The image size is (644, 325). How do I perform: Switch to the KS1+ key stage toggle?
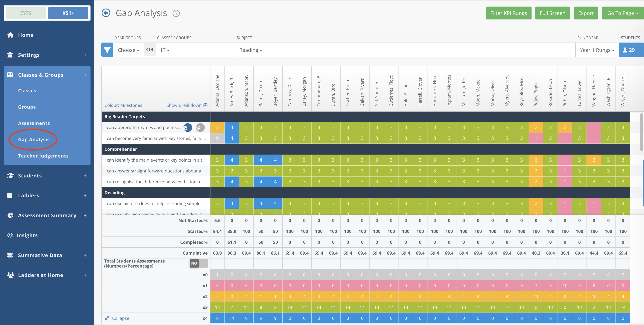click(68, 13)
